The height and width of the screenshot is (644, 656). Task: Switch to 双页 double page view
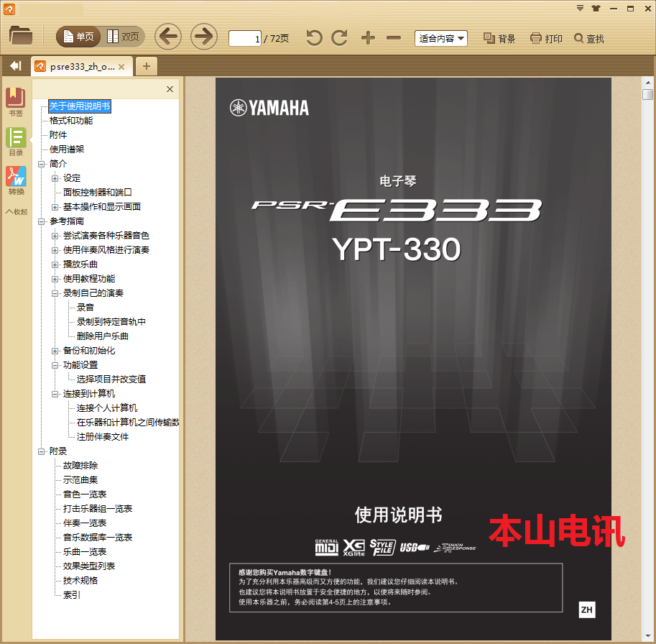(x=123, y=37)
